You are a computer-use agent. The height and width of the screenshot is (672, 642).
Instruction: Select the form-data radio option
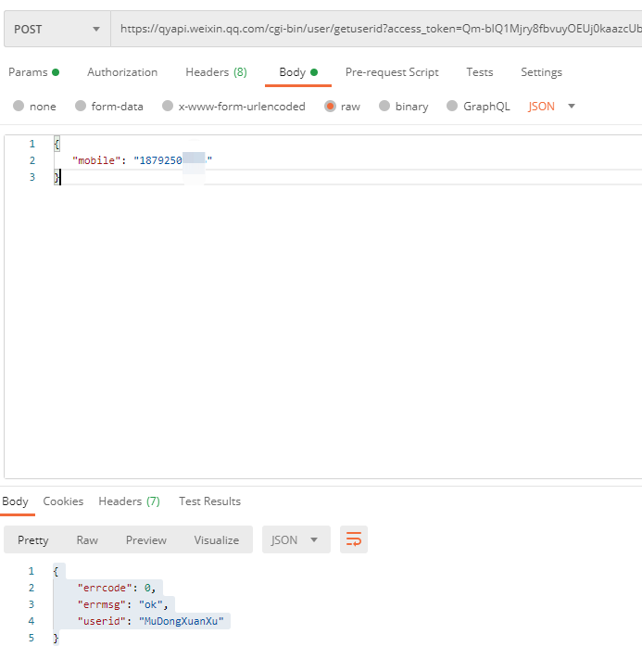[81, 107]
